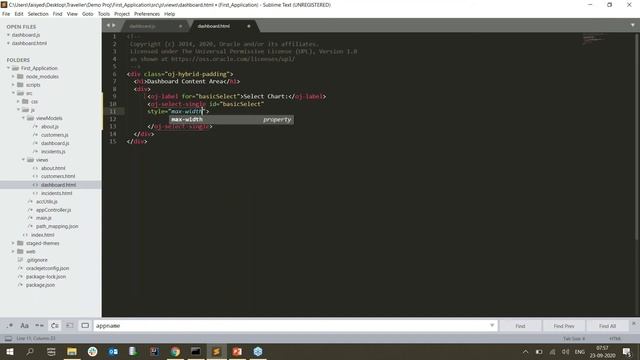Open the Tools menu
This screenshot has height=360, width=640.
tap(104, 14)
